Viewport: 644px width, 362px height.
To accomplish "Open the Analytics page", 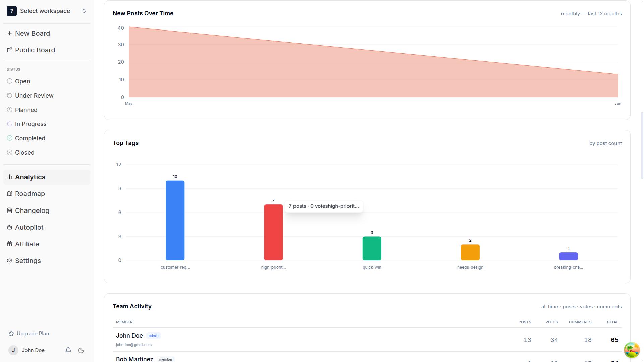I will tap(47, 177).
